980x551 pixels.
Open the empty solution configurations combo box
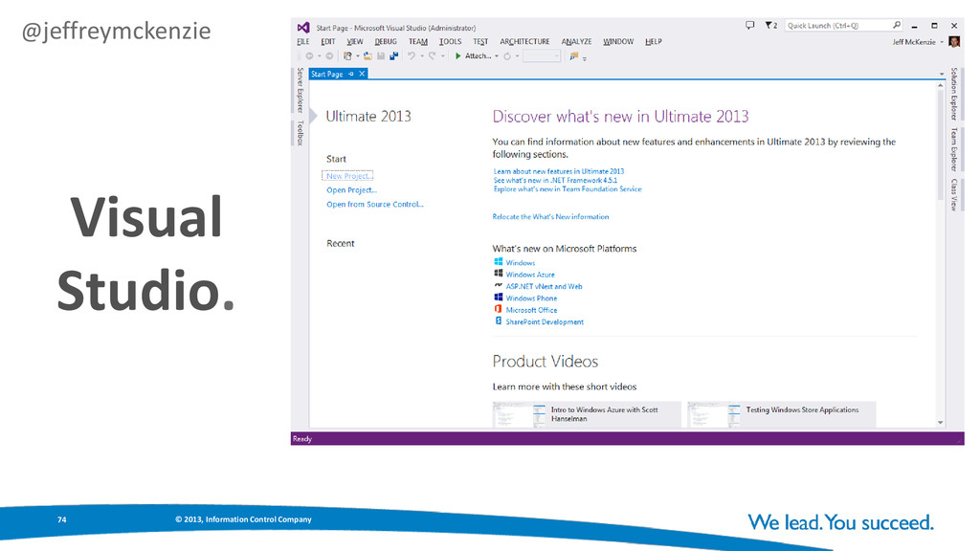542,56
